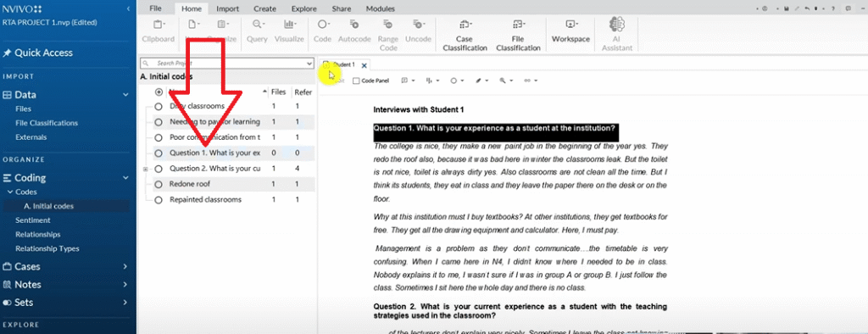Select the circle beside Question 2 code

159,169
